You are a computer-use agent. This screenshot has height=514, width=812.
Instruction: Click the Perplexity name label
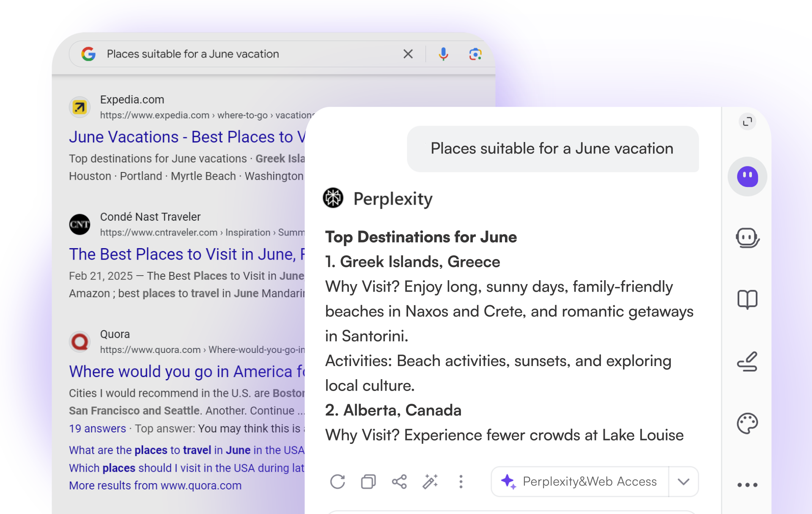(x=393, y=199)
